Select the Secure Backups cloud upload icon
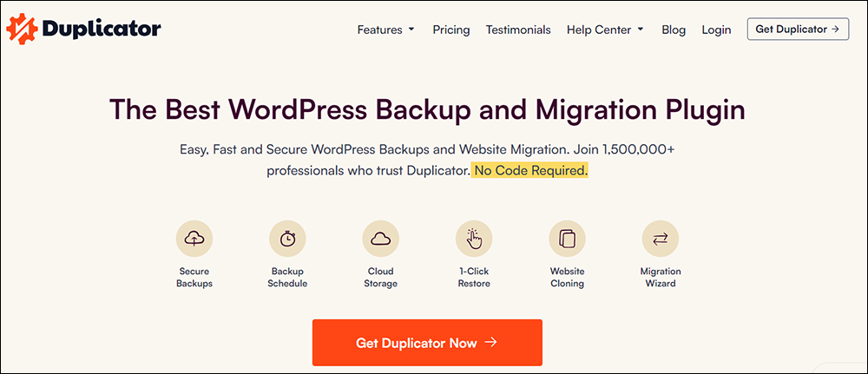 click(194, 239)
